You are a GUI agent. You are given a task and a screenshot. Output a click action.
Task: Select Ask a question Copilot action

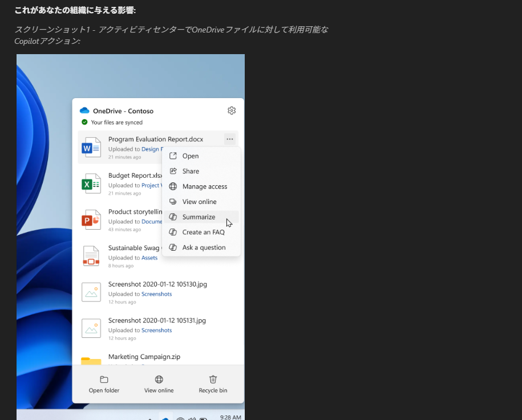click(204, 248)
